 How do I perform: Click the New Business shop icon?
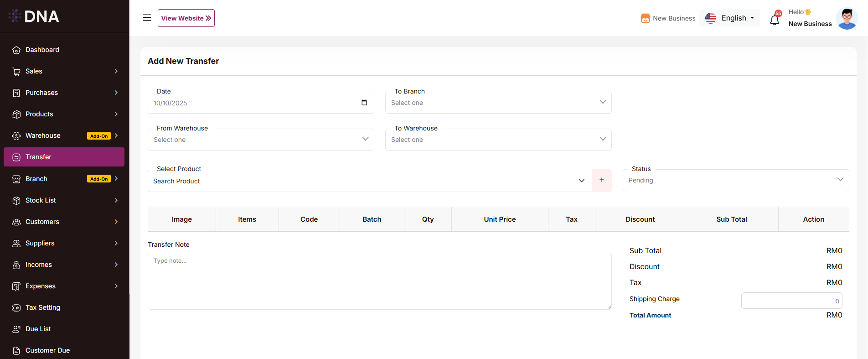(x=645, y=18)
